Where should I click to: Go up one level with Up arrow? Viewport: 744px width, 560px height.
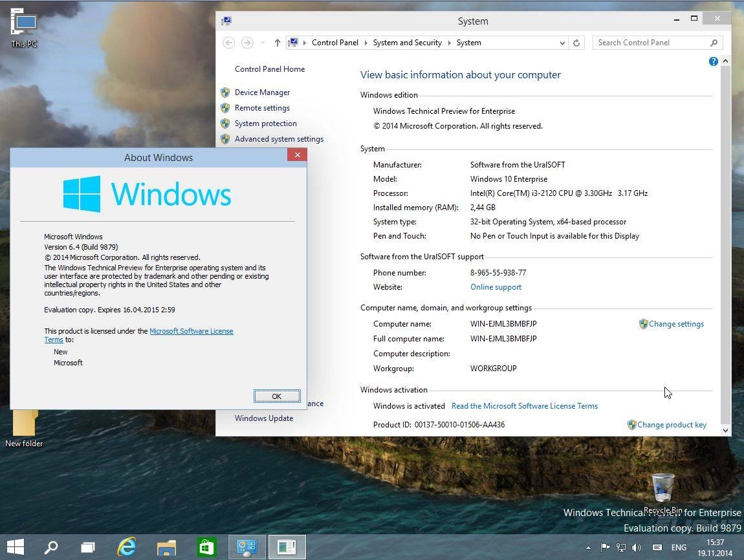(278, 43)
